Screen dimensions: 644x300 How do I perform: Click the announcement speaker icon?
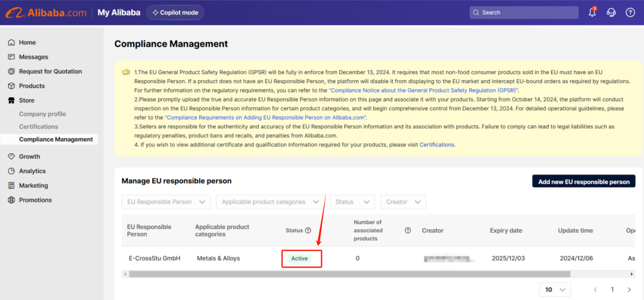tap(126, 72)
